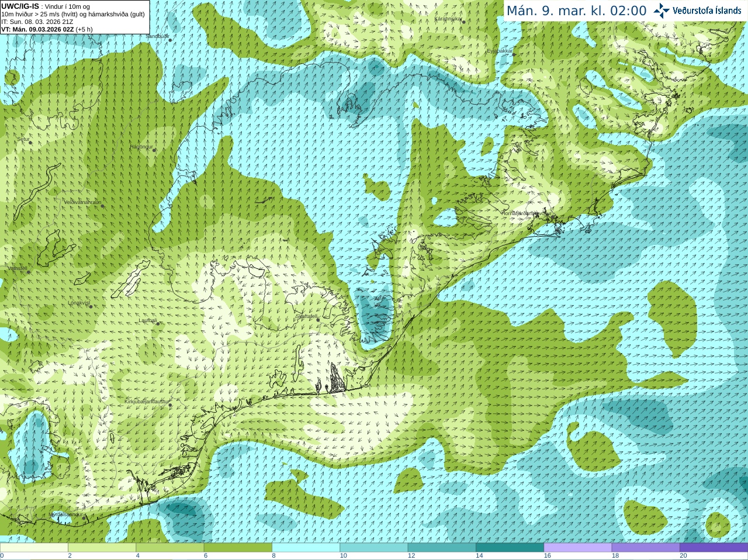
Task: Select the above 20 m/s legend color
Action: point(714,548)
